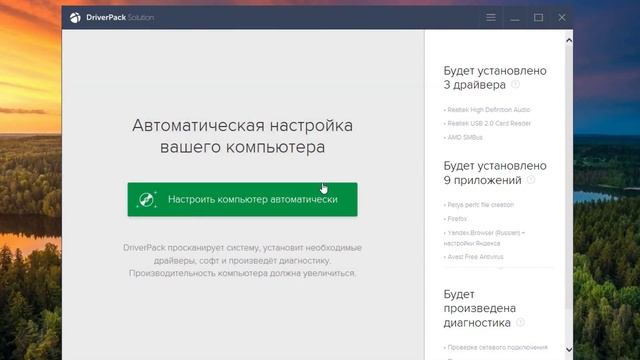The width and height of the screenshot is (640, 360).
Task: Expand the applications list chevron below Avast
Action: tap(500, 269)
